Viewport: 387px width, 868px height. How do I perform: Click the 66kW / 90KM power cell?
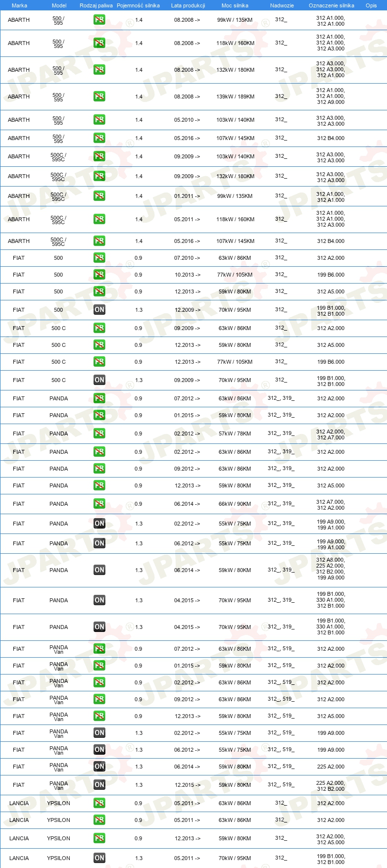[235, 504]
